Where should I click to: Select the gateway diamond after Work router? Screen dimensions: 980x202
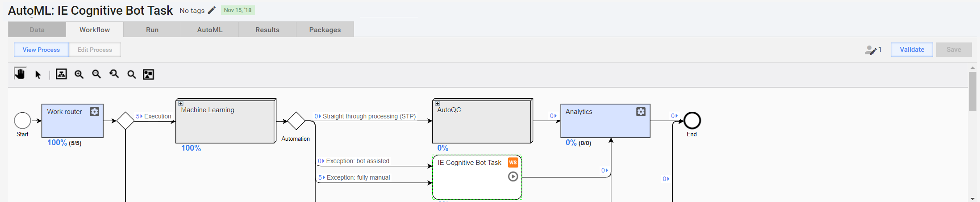(125, 121)
